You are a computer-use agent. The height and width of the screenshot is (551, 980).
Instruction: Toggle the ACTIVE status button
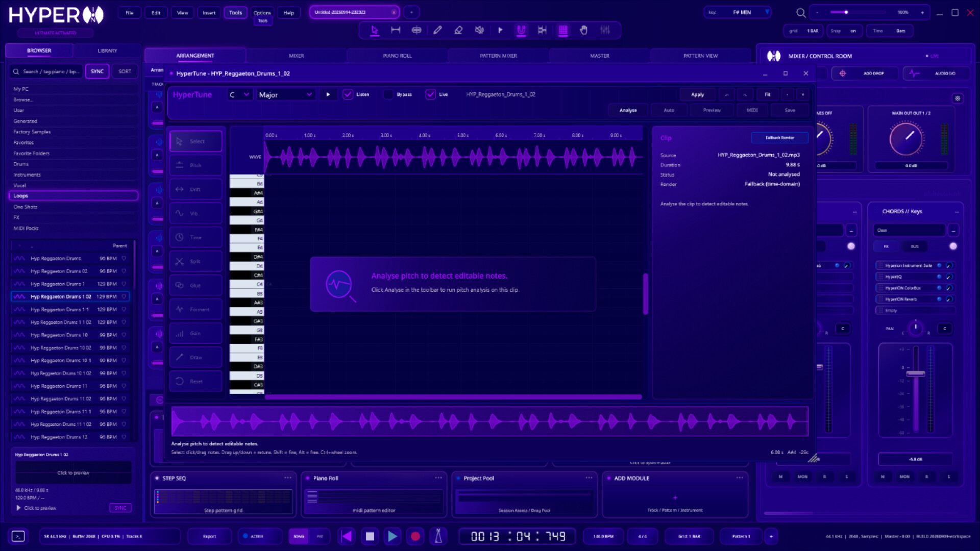click(x=259, y=536)
